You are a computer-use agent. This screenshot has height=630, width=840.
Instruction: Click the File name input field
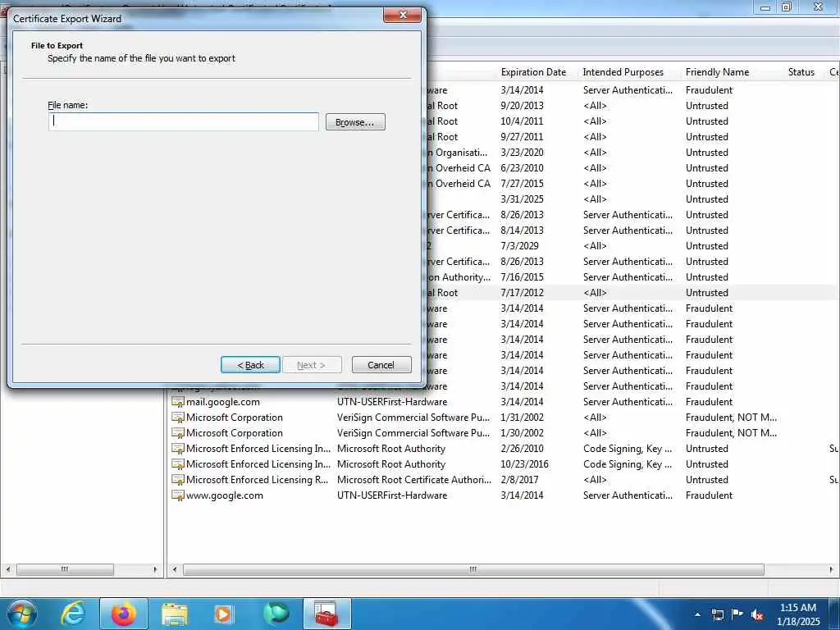(x=183, y=121)
